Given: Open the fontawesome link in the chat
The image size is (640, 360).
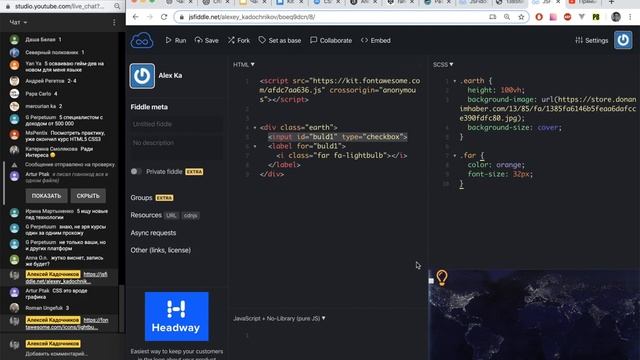Looking at the screenshot, I should pos(67,324).
